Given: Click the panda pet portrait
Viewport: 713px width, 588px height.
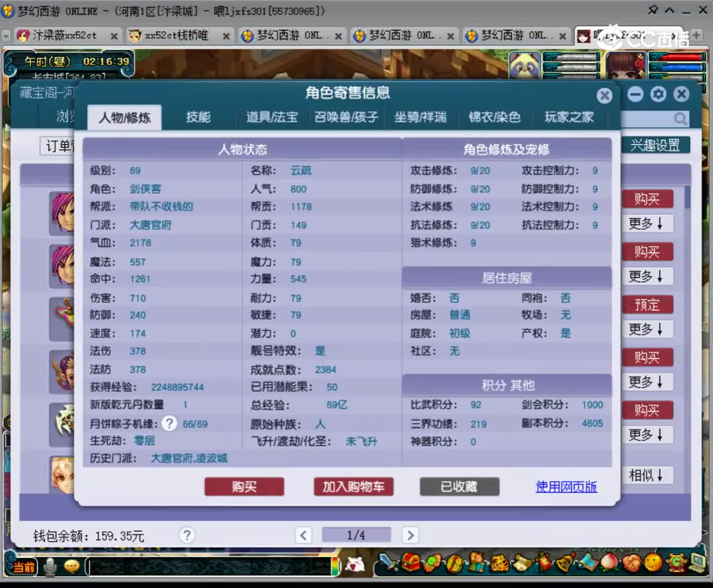Looking at the screenshot, I should [525, 65].
